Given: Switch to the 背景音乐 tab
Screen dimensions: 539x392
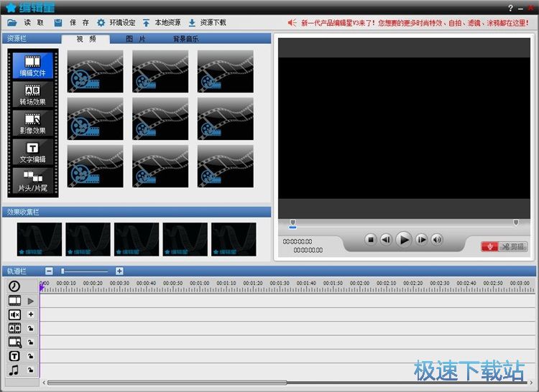Looking at the screenshot, I should click(x=185, y=39).
